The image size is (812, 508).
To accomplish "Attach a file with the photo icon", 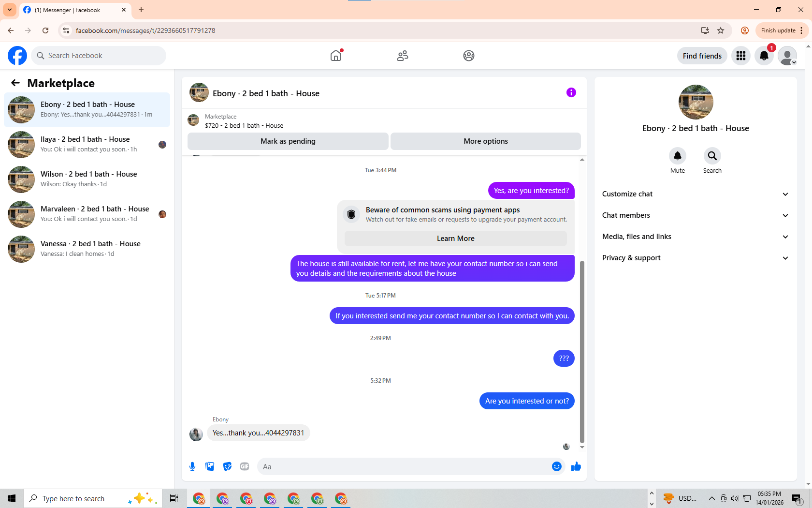I will (210, 466).
